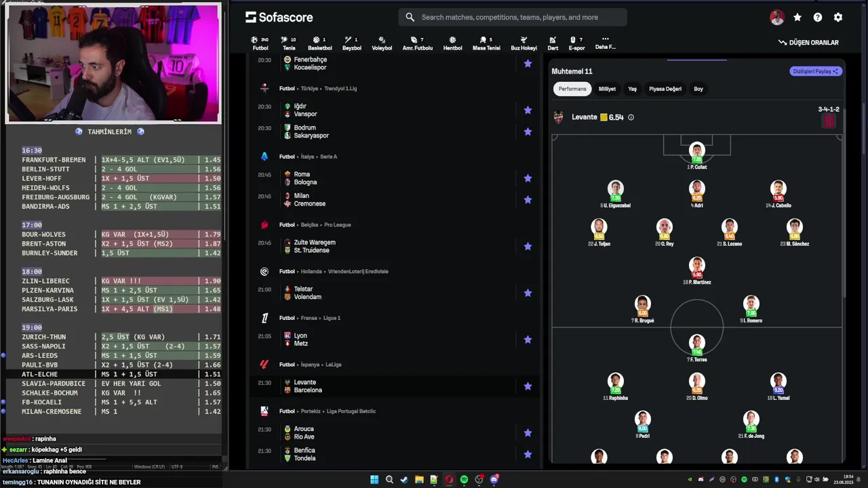
Task: Open Discord from the taskbar
Action: 494,479
